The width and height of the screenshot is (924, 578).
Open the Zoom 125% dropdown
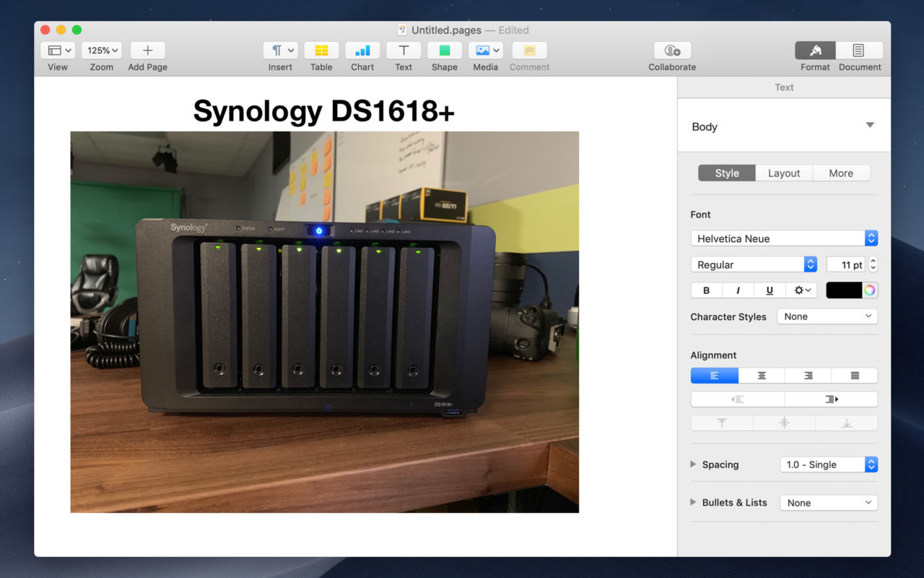click(x=102, y=51)
